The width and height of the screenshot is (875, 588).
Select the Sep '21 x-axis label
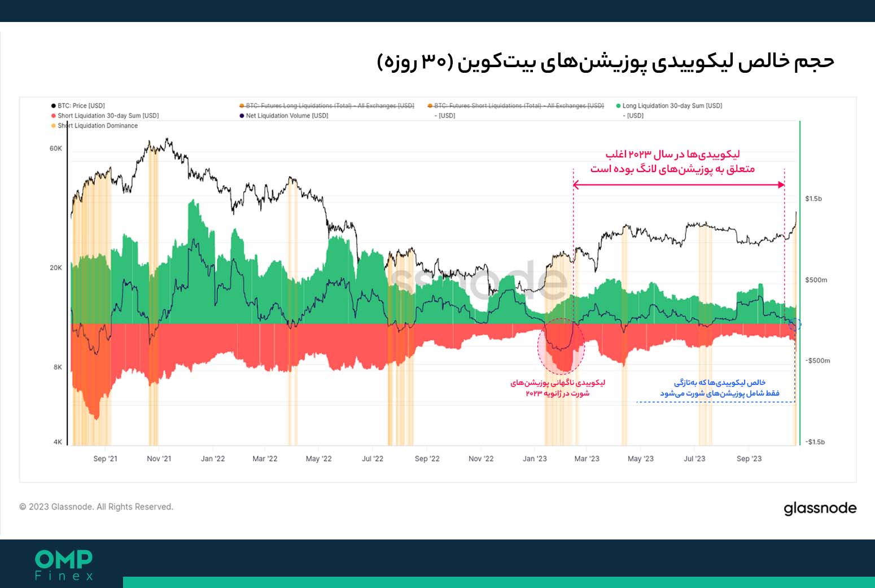click(x=105, y=459)
